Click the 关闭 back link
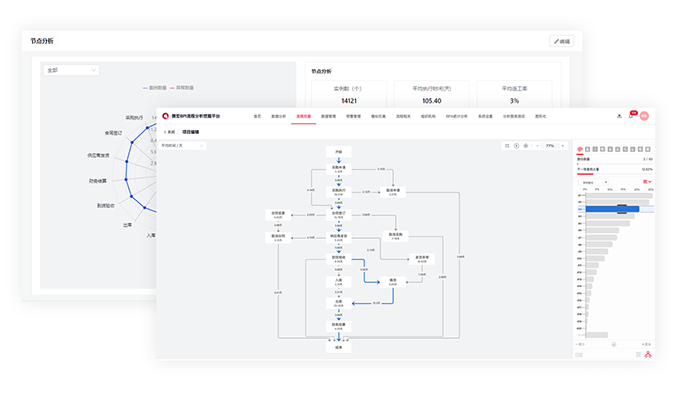The height and width of the screenshot is (394, 680). (x=171, y=132)
